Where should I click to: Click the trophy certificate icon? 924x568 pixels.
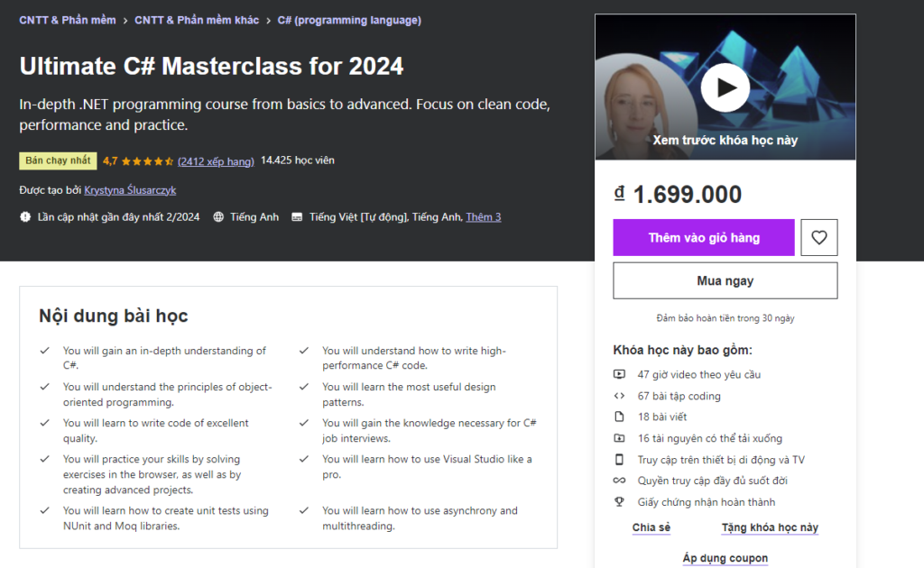point(619,502)
